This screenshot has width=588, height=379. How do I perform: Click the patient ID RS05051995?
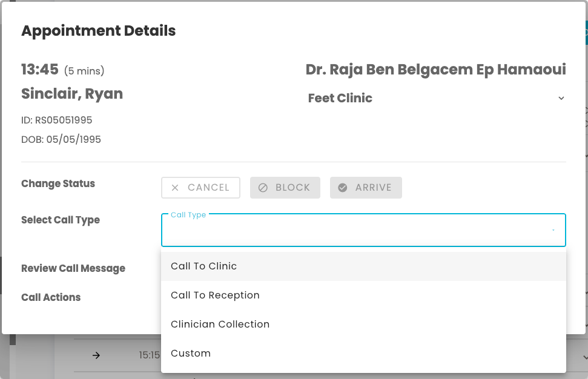click(57, 120)
